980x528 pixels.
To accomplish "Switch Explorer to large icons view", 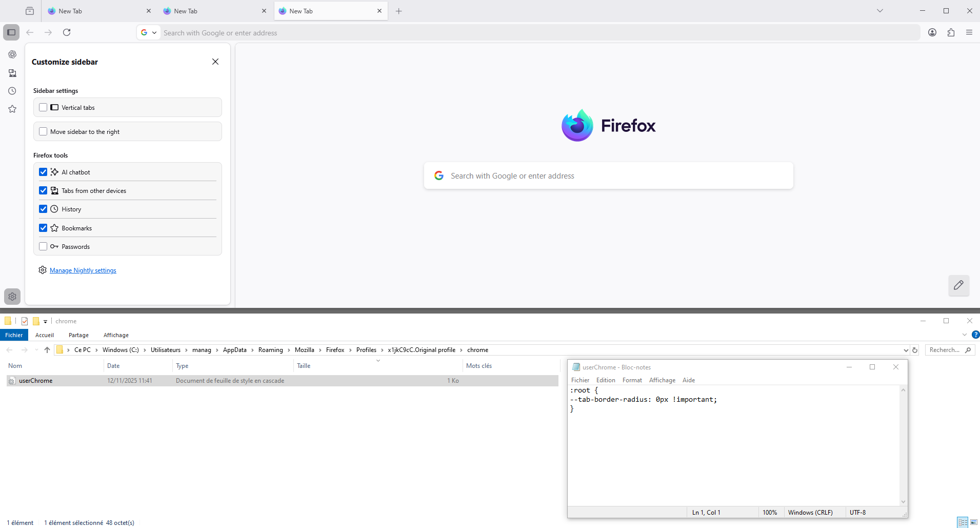I will (x=974, y=522).
